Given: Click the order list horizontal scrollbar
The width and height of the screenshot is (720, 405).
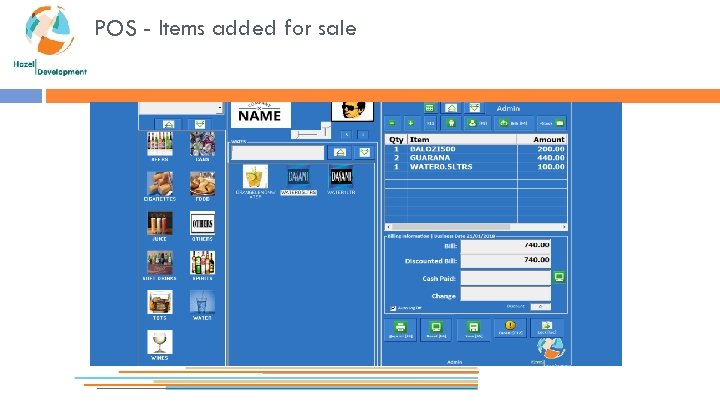Looking at the screenshot, I should (x=476, y=227).
